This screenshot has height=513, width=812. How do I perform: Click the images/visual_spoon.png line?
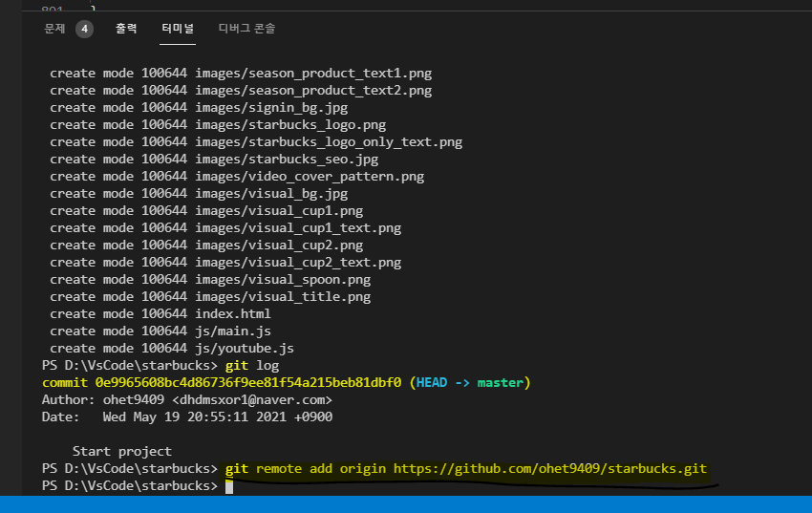pyautogui.click(x=210, y=280)
